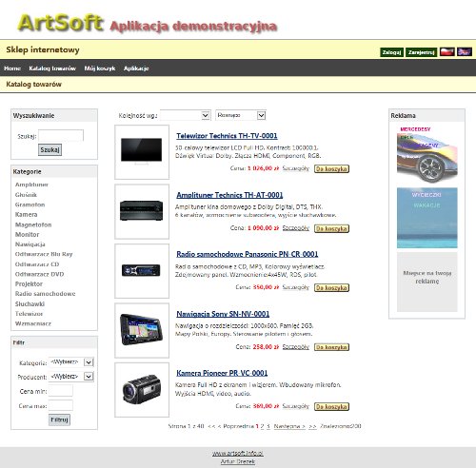The image size is (476, 468).
Task: Open the Aplikacje menu item
Action: [x=136, y=68]
